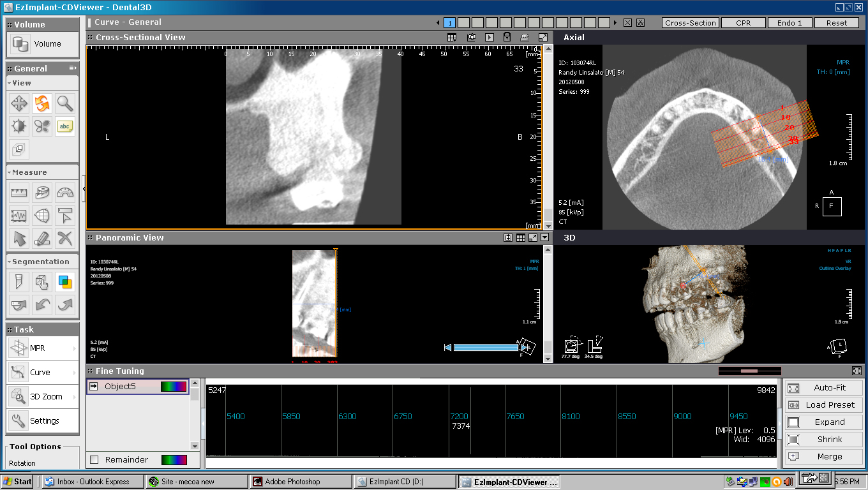This screenshot has width=868, height=490.
Task: Click the CPR button
Action: tap(742, 23)
